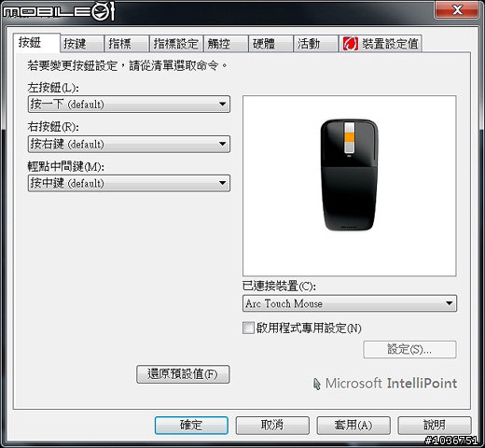Switch to the 按鍵 tab

pyautogui.click(x=81, y=44)
